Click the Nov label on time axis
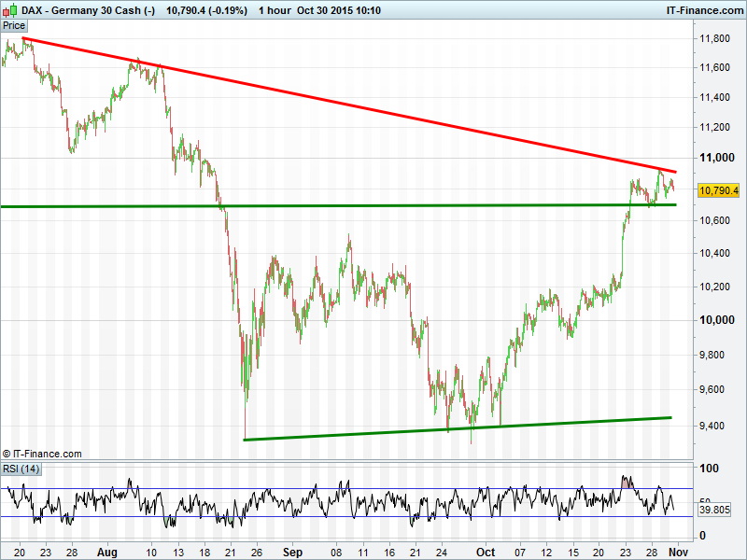The height and width of the screenshot is (560, 747). click(678, 553)
